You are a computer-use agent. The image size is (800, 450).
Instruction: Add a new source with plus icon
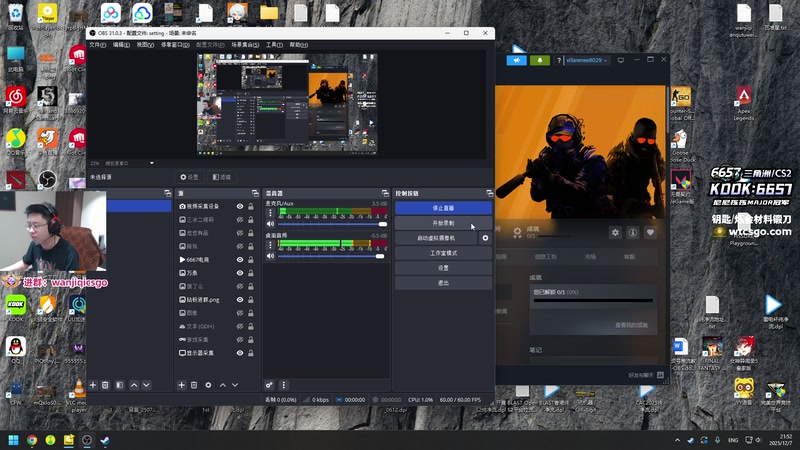point(181,385)
